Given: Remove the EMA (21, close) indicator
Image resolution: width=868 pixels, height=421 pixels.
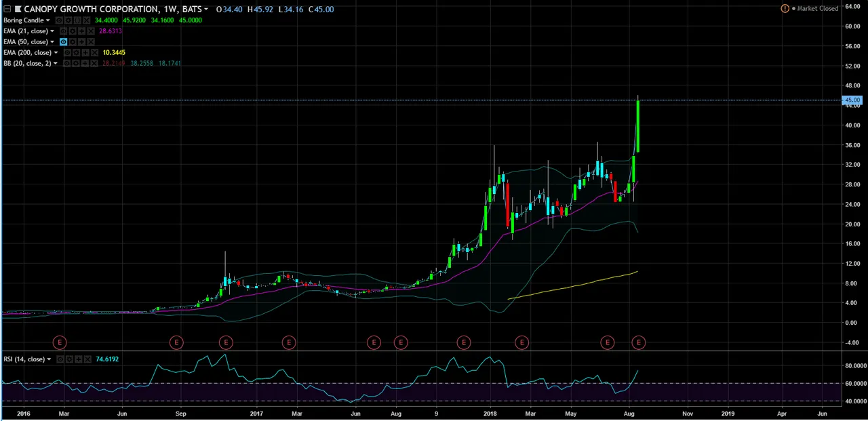Looking at the screenshot, I should pos(92,31).
